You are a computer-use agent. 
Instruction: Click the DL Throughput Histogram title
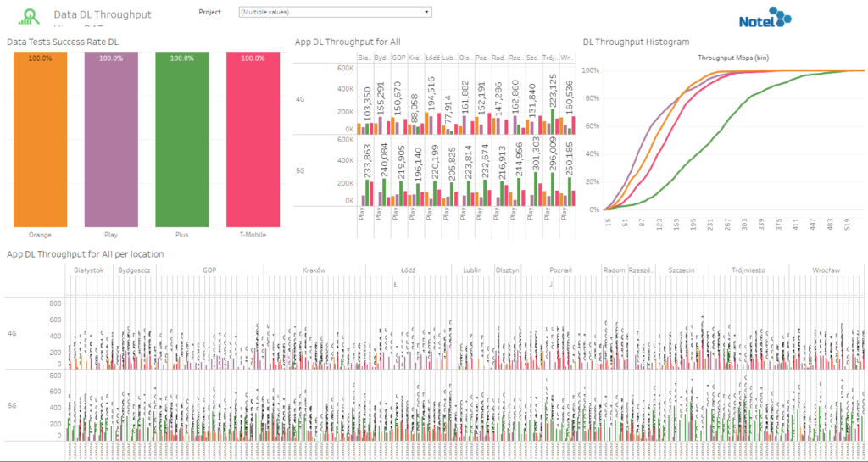coord(636,41)
